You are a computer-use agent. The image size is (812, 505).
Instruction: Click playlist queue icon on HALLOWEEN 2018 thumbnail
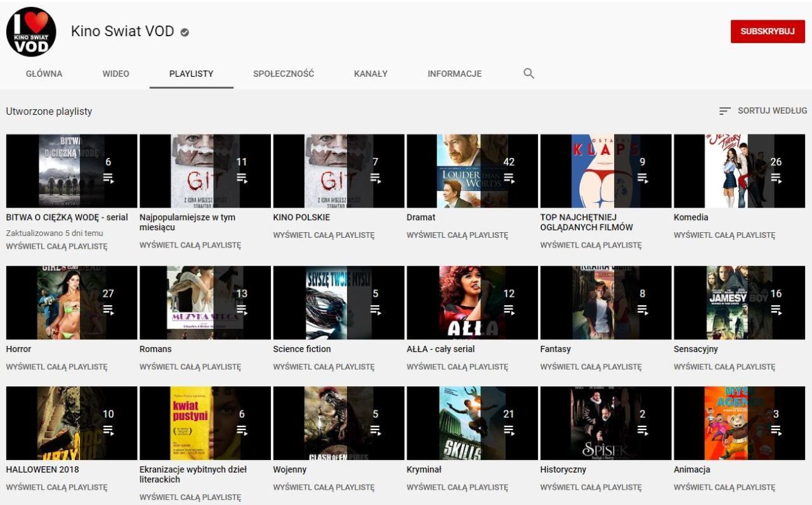(x=108, y=430)
